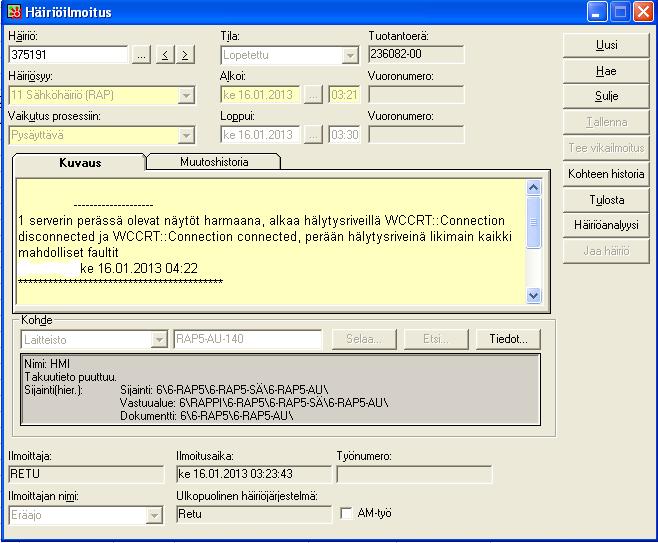This screenshot has width=658, height=543.
Task: Click the upper Vuoronumero field
Action: (x=416, y=94)
